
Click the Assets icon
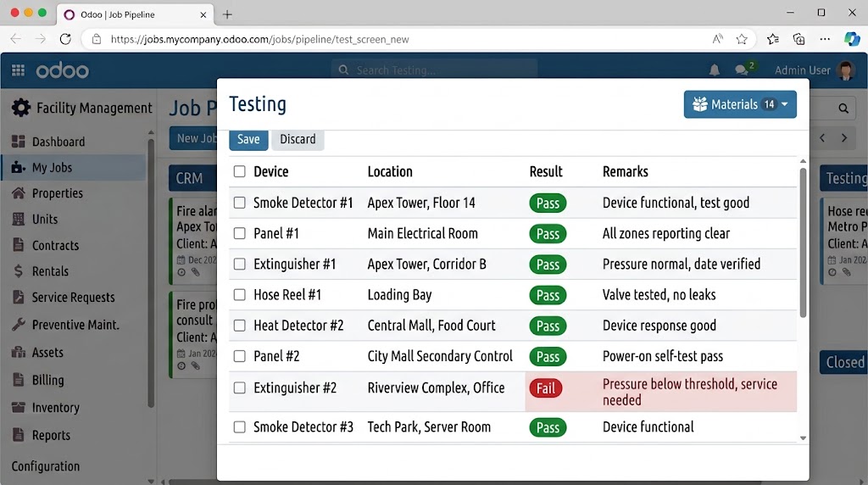pos(19,352)
